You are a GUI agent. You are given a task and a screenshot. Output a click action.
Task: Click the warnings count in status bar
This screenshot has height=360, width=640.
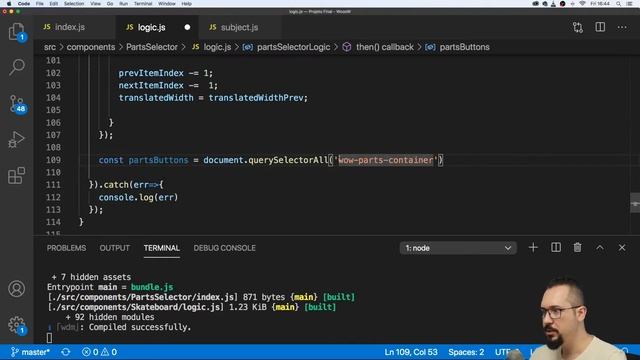[109, 352]
